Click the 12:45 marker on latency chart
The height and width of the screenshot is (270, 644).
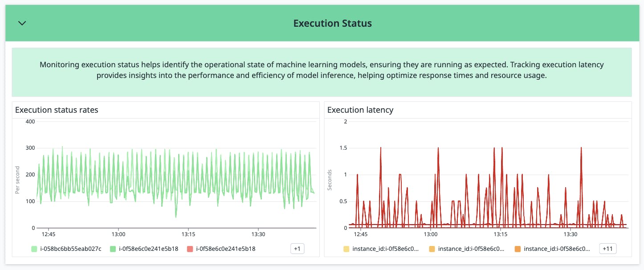[x=360, y=234]
